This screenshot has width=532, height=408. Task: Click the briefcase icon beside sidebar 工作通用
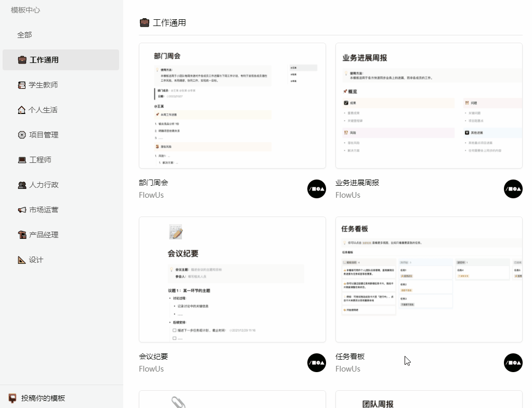tap(22, 60)
